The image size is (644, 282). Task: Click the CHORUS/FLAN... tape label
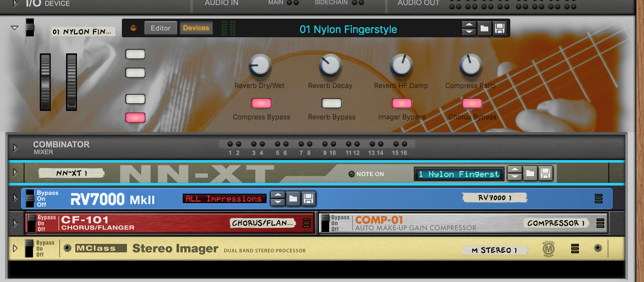(263, 223)
